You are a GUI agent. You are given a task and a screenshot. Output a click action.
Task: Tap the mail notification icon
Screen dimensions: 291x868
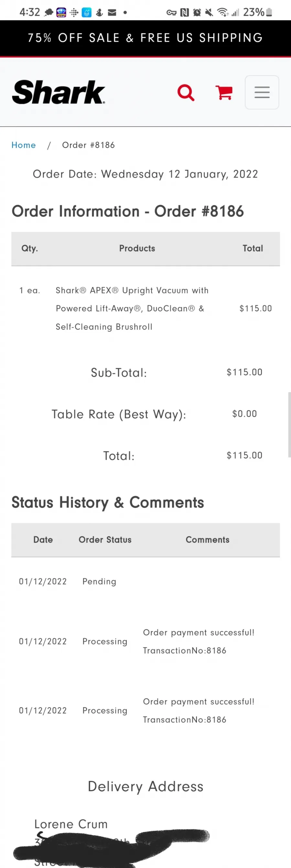pos(112,13)
